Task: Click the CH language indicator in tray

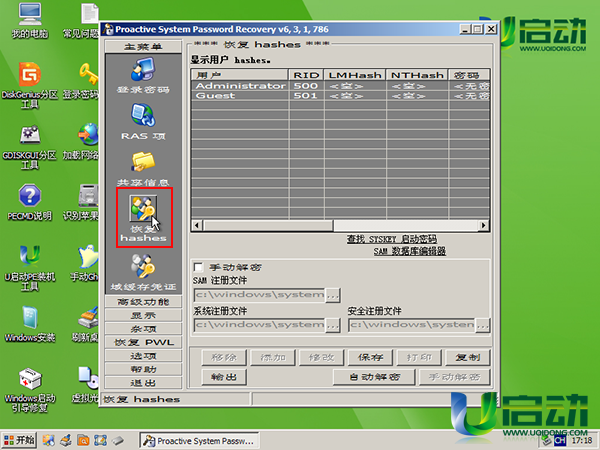Action: (559, 440)
